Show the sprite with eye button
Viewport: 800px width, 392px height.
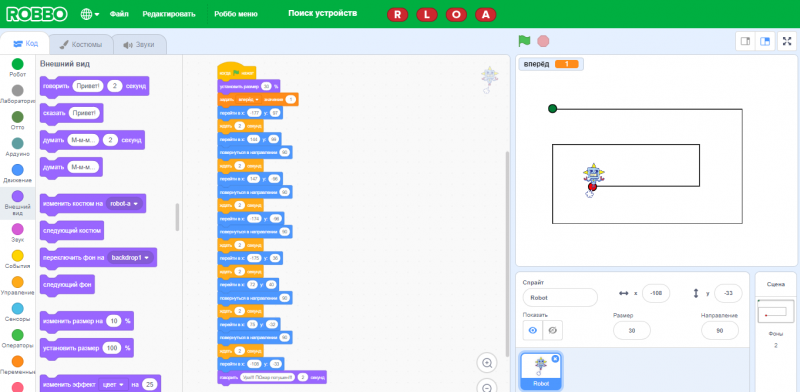click(533, 330)
